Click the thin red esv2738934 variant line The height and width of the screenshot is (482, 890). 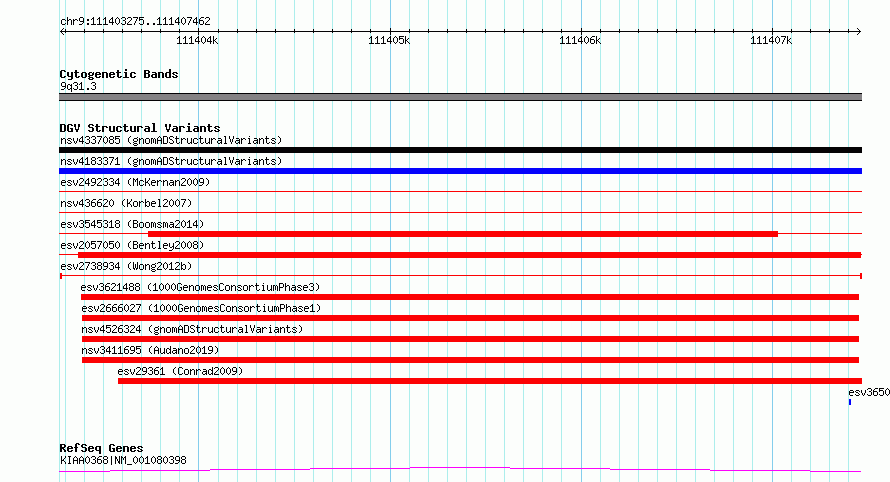pyautogui.click(x=460, y=276)
